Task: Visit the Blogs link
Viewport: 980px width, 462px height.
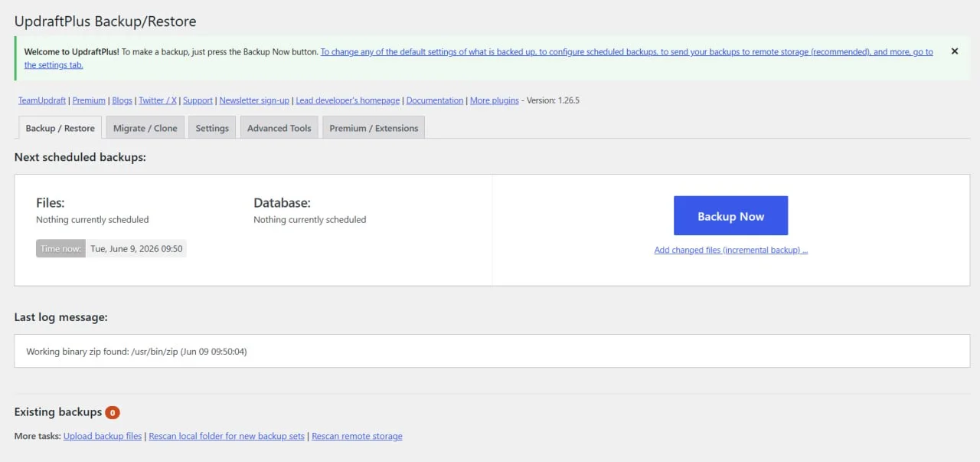Action: click(x=122, y=100)
